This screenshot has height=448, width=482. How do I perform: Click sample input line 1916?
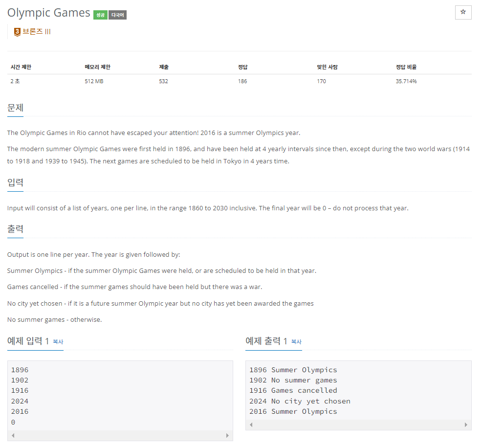20,390
